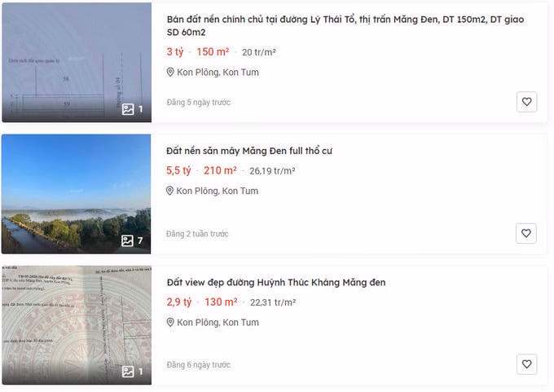Open the Bán đất nền chính chủ listing title

pos(345,26)
